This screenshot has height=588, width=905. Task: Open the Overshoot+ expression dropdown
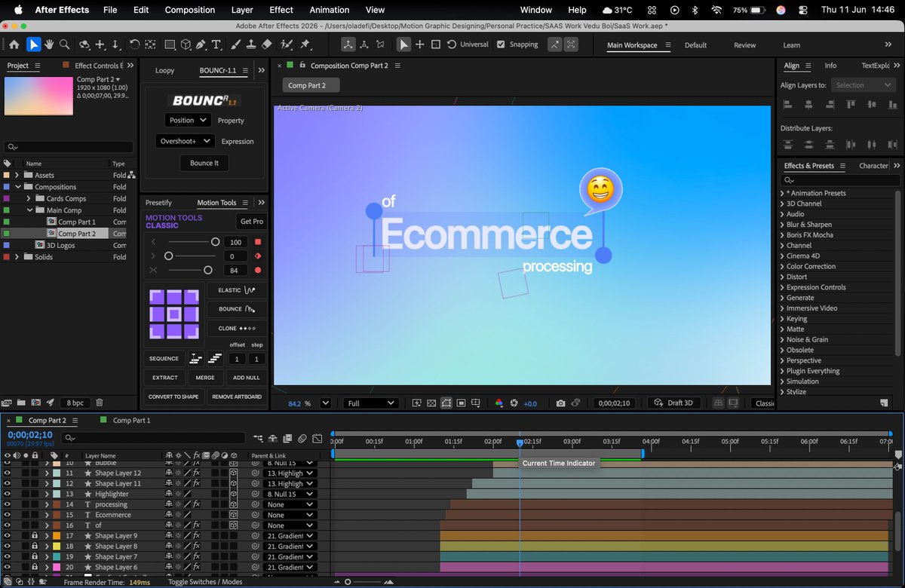click(186, 141)
